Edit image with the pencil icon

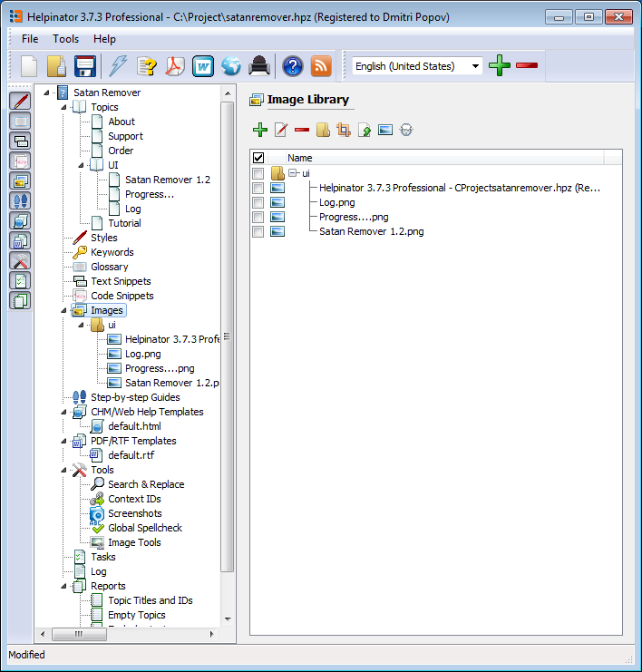[x=281, y=130]
